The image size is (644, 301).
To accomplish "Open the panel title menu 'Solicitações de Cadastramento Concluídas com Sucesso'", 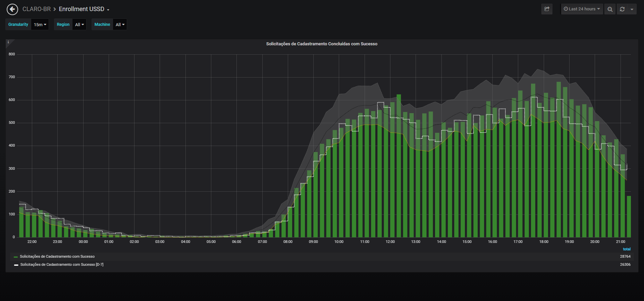I will click(x=322, y=44).
